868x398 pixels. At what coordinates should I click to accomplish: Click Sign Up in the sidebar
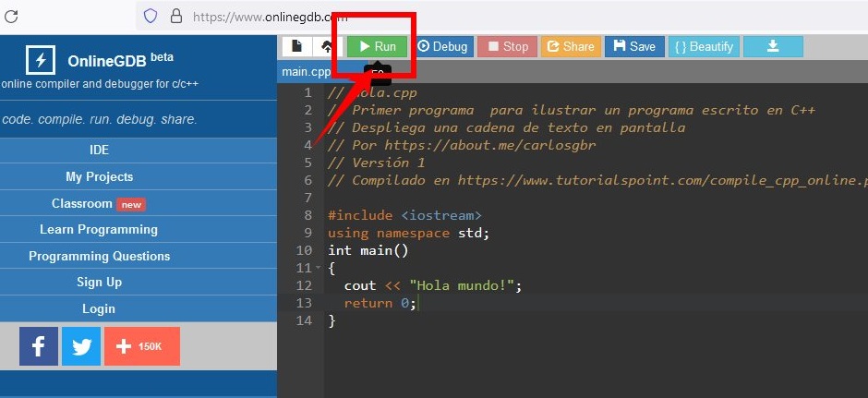[99, 283]
